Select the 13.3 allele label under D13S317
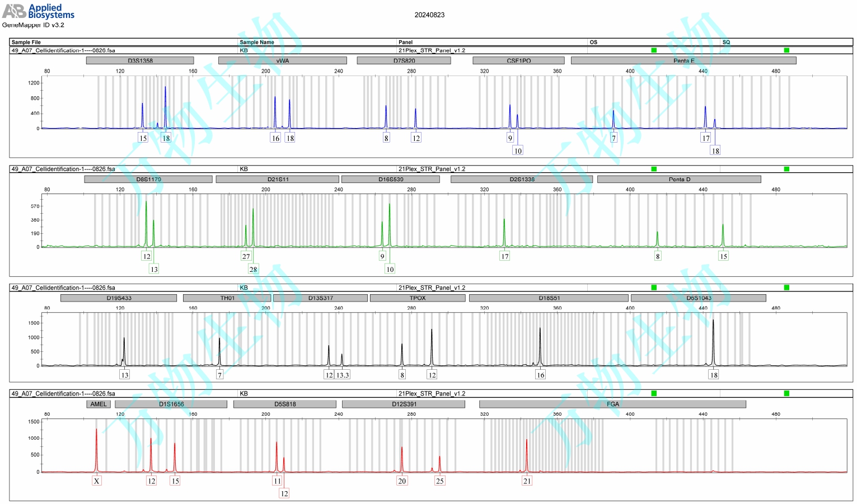The height and width of the screenshot is (504, 857). [343, 375]
